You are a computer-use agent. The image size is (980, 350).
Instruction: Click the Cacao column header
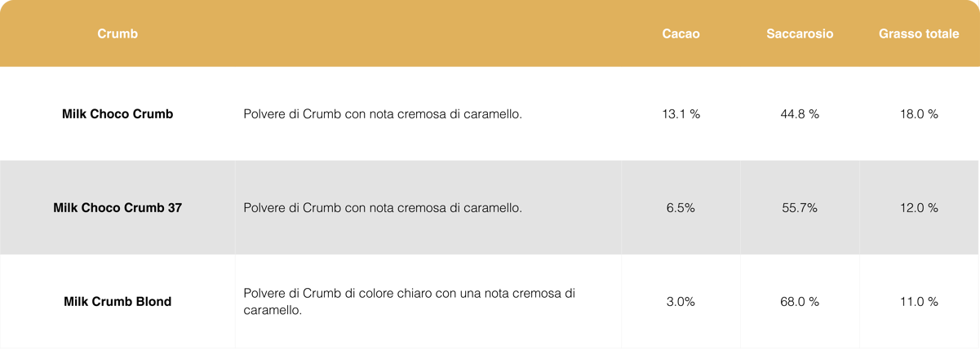pyautogui.click(x=681, y=34)
